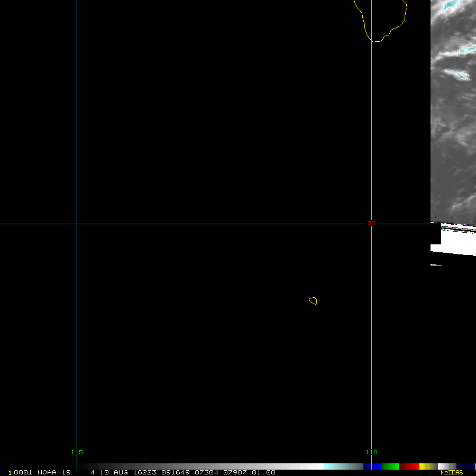Choose the red segment of the color bar
This screenshot has height=476, width=476.
coord(409,466)
